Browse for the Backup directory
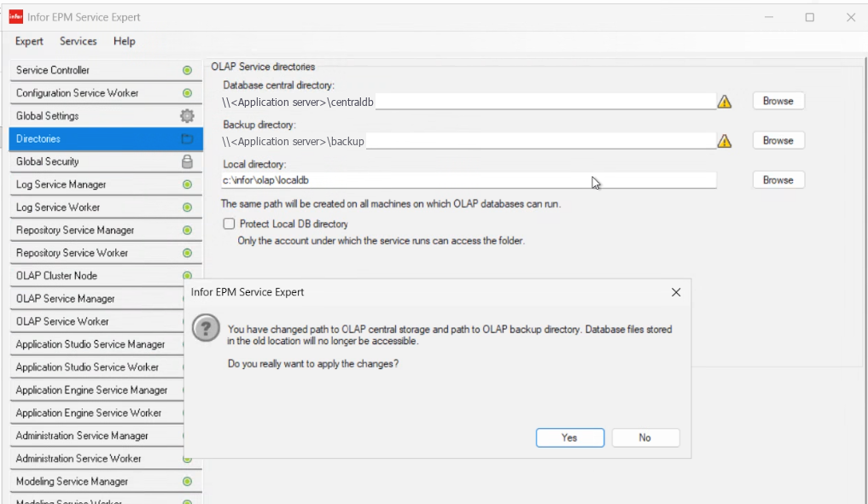868x504 pixels. click(778, 141)
